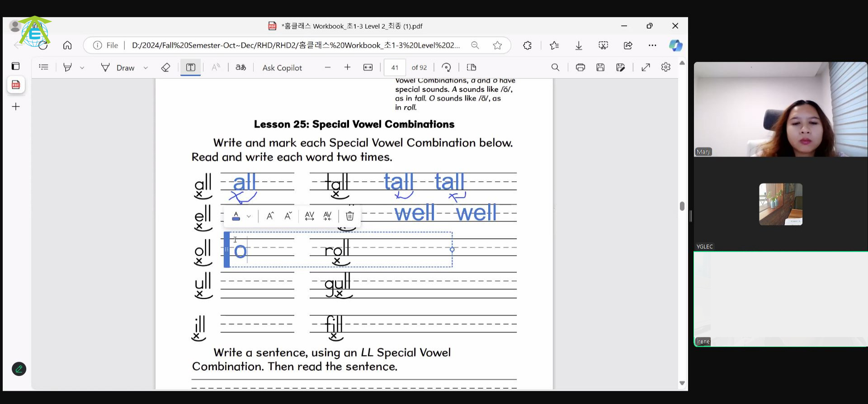Click Ask Copilot button
This screenshot has height=404, width=868.
[x=282, y=68]
